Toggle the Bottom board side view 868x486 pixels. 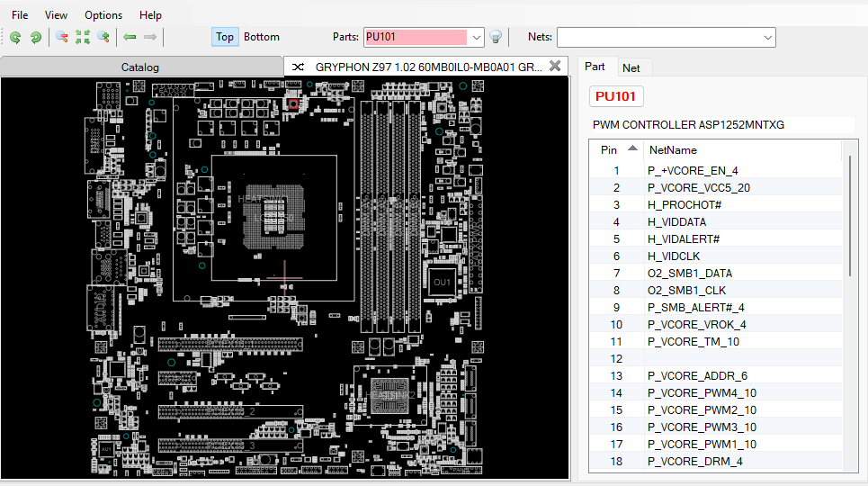pyautogui.click(x=262, y=37)
